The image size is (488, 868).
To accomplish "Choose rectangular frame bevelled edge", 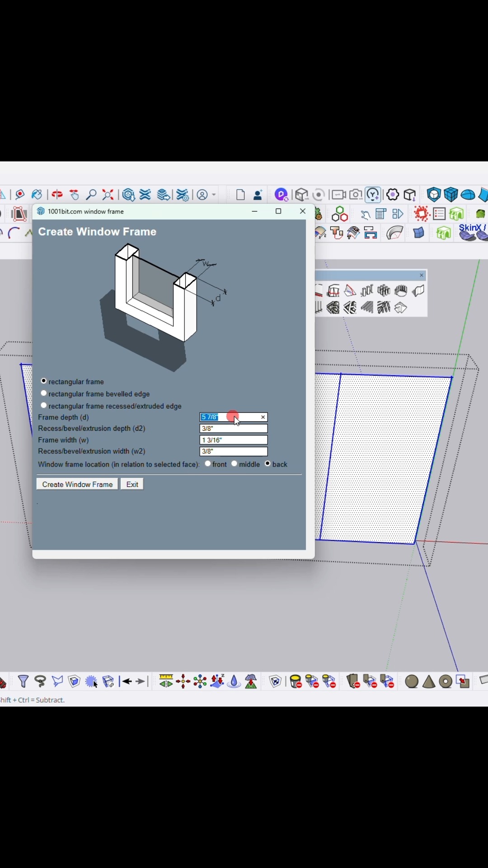I will (x=44, y=394).
